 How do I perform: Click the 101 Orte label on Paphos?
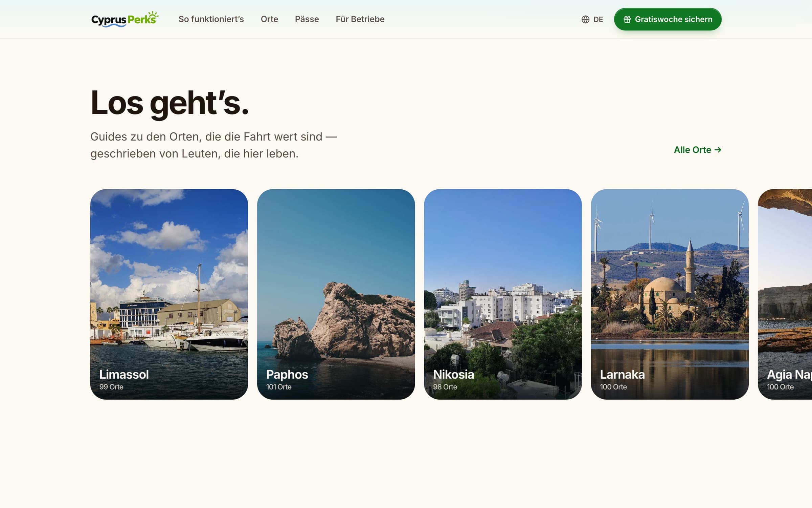[x=279, y=387]
